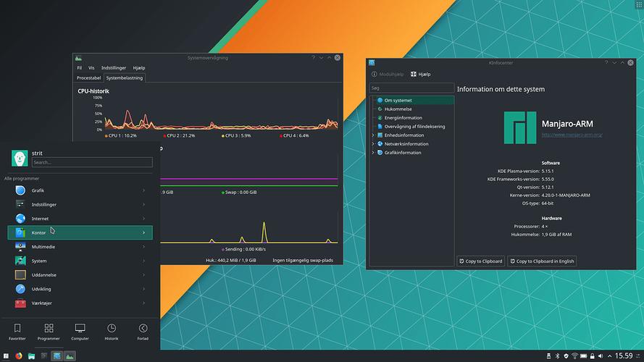The width and height of the screenshot is (644, 362).
Task: Expand the Grafikinformation tree arrow
Action: click(373, 153)
